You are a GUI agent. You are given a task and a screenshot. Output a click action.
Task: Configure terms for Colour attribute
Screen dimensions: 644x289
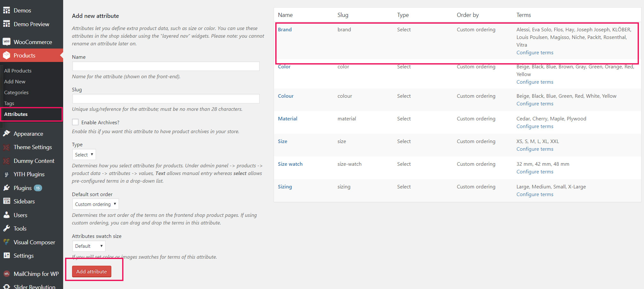click(x=535, y=103)
